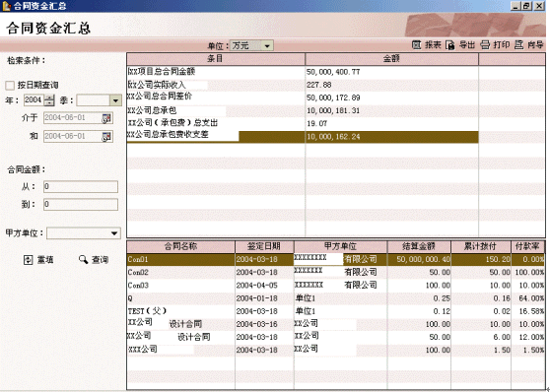
Task: Click the 报表 report icon
Action: 416,45
